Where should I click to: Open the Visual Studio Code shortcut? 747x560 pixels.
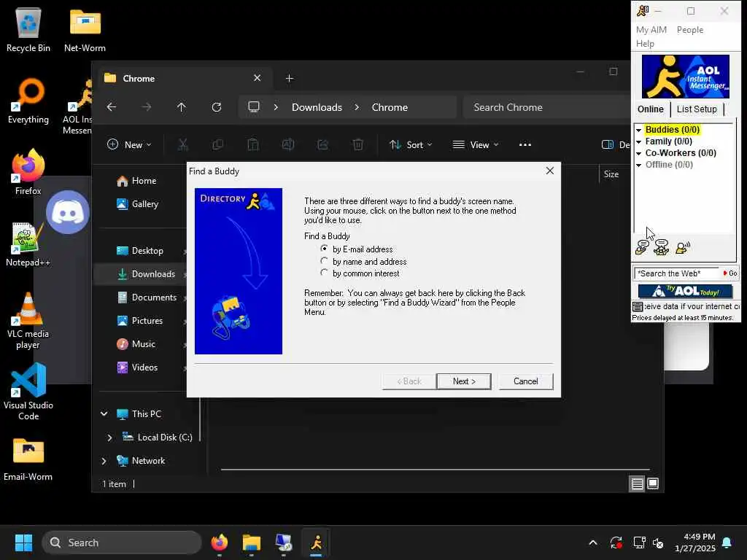pyautogui.click(x=28, y=392)
